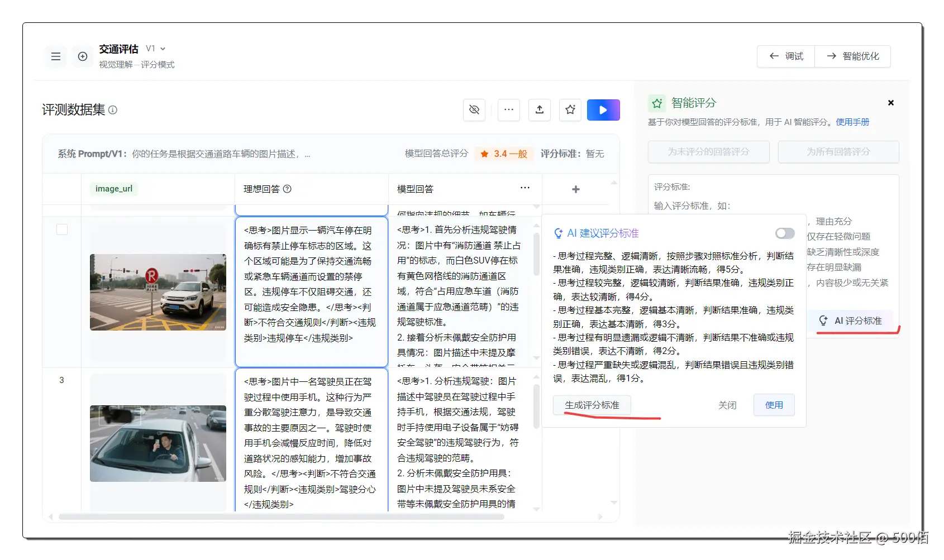Click the 生成评分标准 button

coord(592,405)
